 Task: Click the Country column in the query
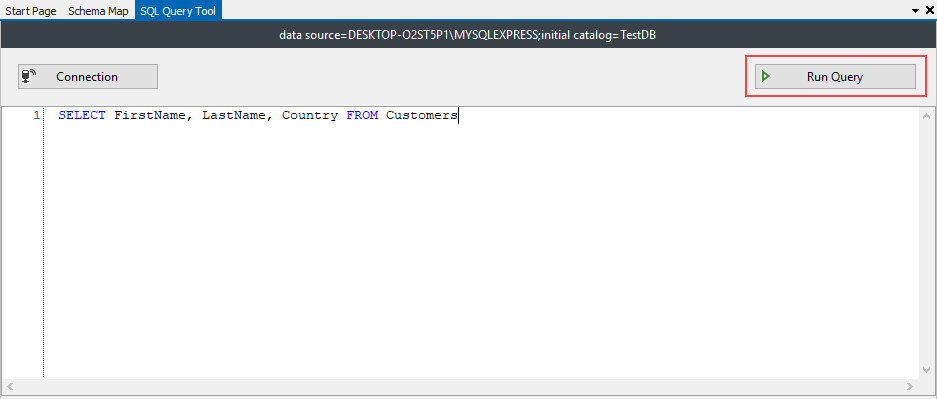[x=310, y=115]
